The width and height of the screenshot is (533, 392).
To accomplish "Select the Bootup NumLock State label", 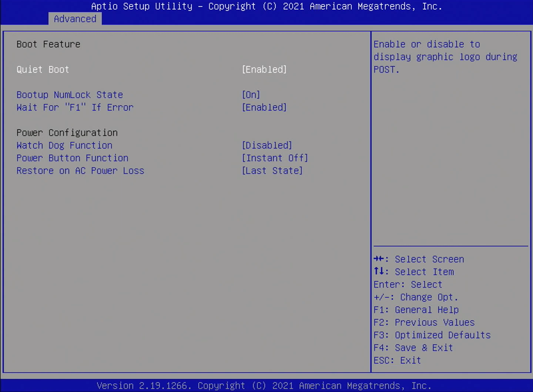I will (x=70, y=95).
